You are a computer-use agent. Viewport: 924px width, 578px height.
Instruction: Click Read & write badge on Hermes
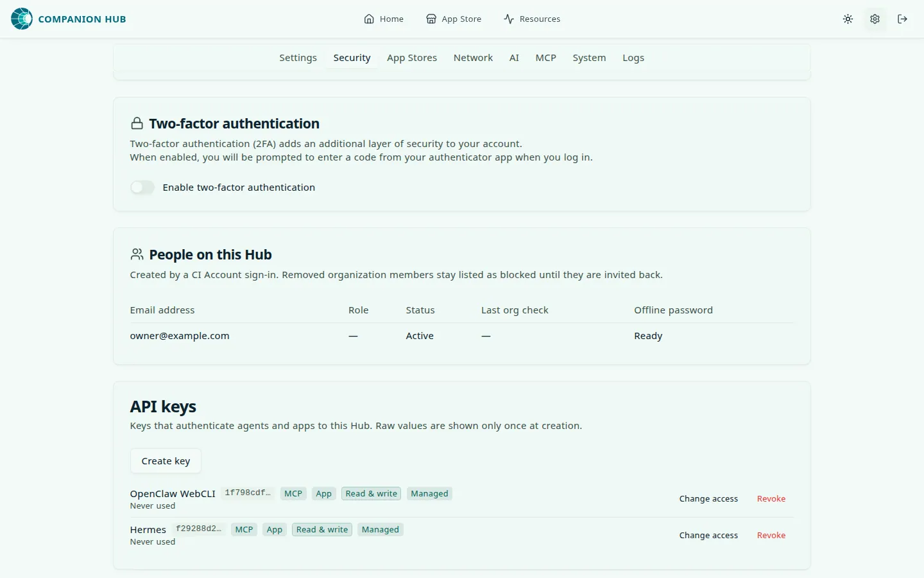coord(322,530)
